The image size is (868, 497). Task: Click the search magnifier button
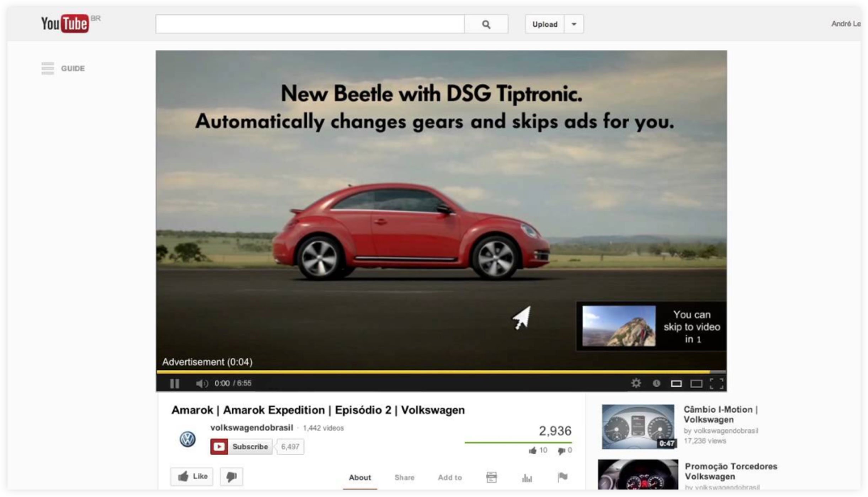coord(486,24)
